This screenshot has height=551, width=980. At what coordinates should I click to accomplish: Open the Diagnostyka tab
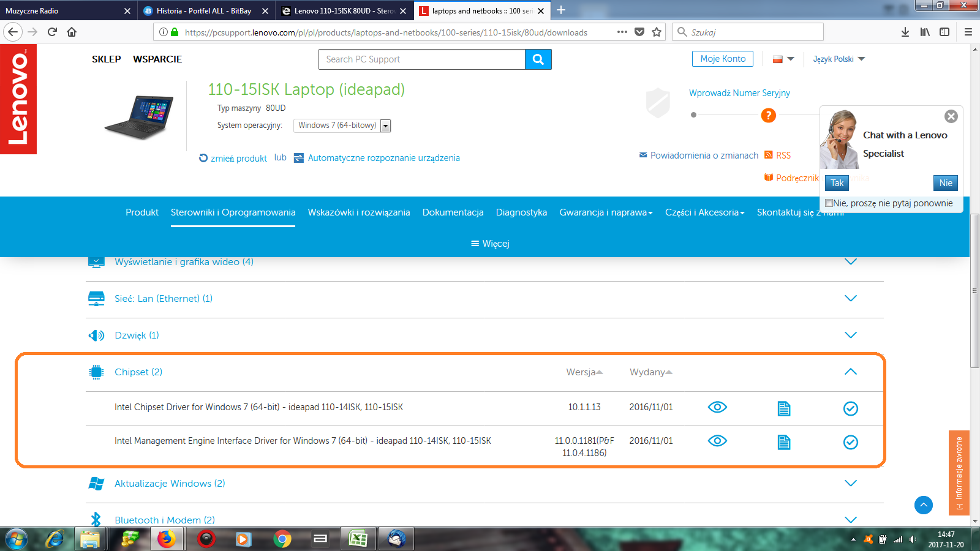coord(521,212)
